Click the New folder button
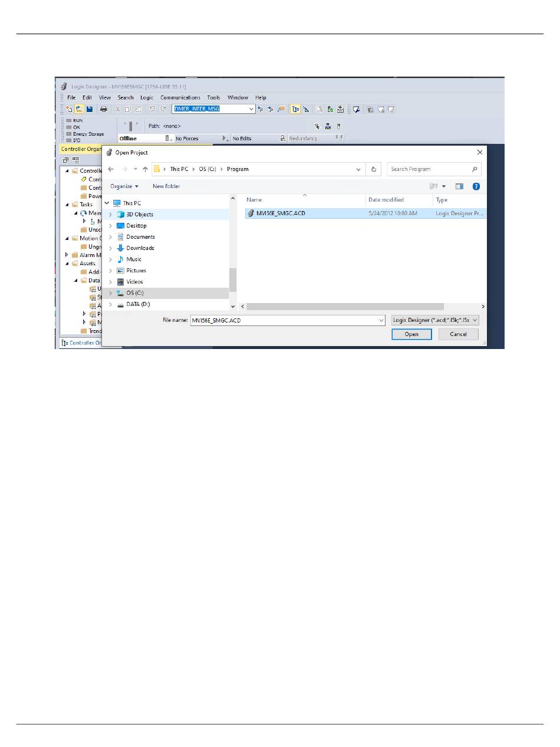The image size is (560, 747). click(166, 186)
